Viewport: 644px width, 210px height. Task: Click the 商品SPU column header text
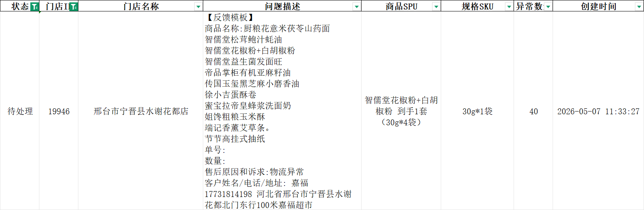(x=401, y=6)
